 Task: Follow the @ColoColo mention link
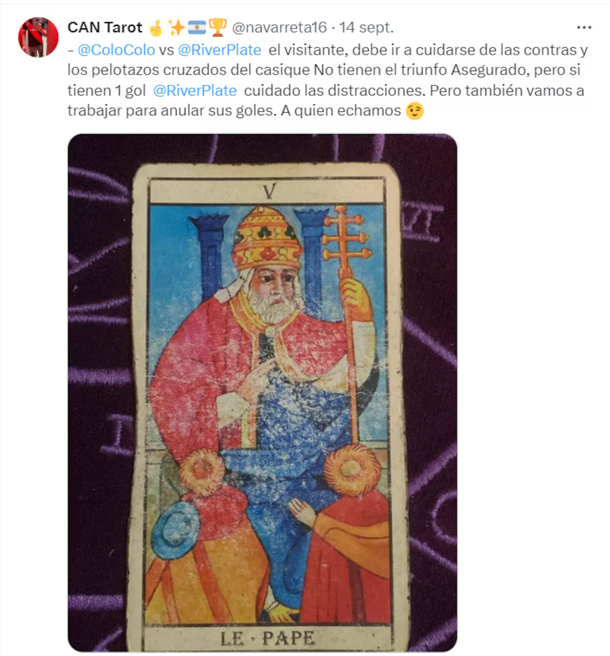point(116,50)
